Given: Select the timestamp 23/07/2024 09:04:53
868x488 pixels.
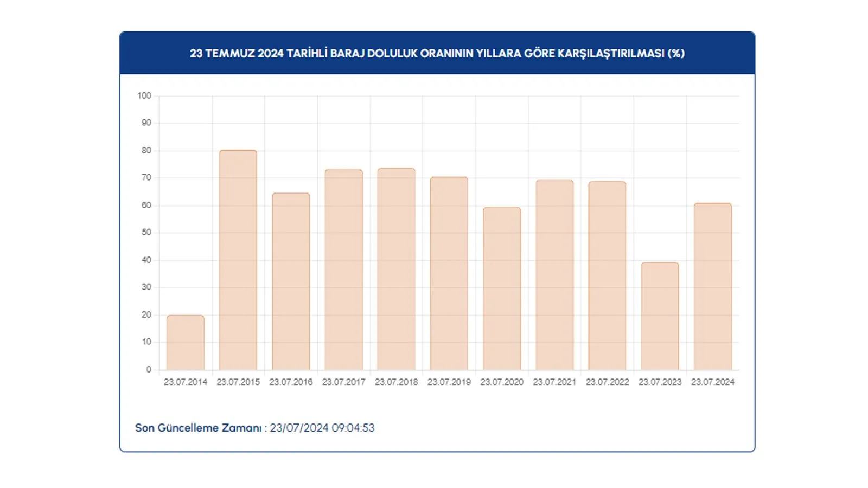Looking at the screenshot, I should tap(323, 427).
